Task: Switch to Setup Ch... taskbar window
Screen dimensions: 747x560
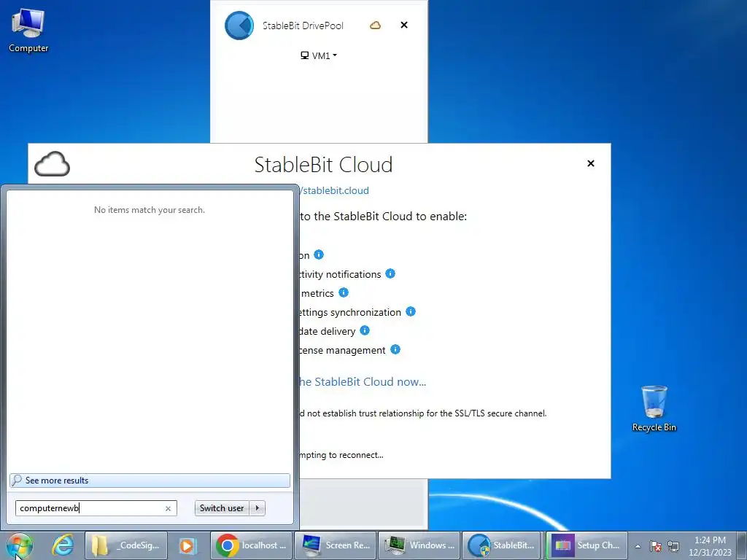Action: click(587, 545)
